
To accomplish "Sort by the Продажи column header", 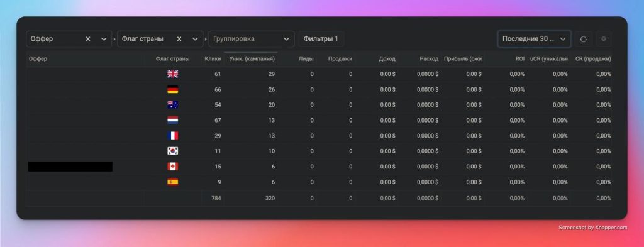I will pyautogui.click(x=340, y=59).
